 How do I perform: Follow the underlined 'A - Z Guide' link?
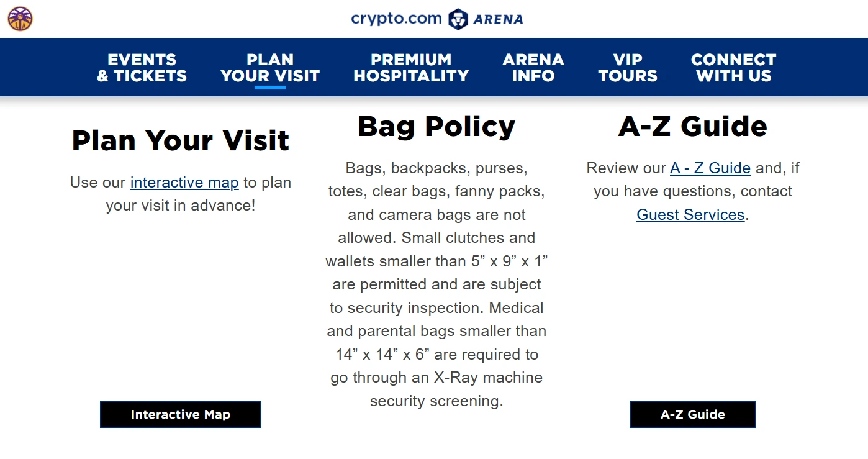710,168
